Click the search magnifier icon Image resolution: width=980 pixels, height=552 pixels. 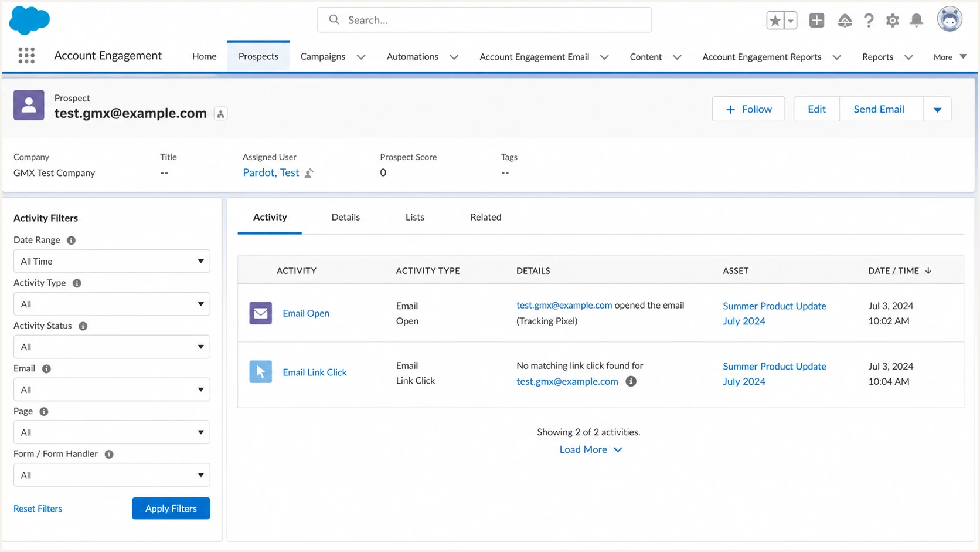pyautogui.click(x=334, y=20)
